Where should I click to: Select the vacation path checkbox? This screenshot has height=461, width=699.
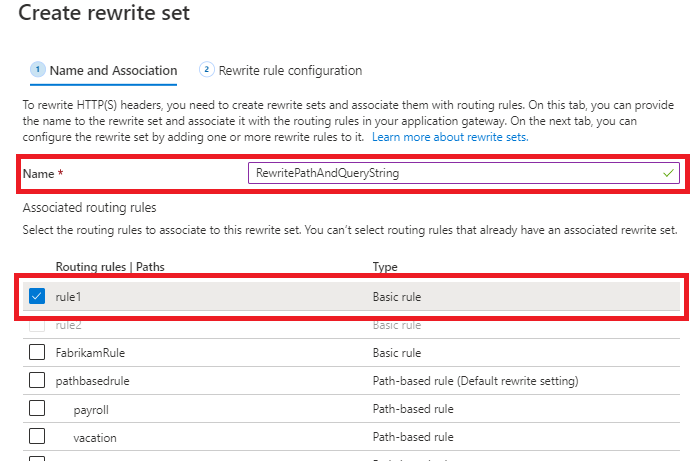(x=37, y=437)
